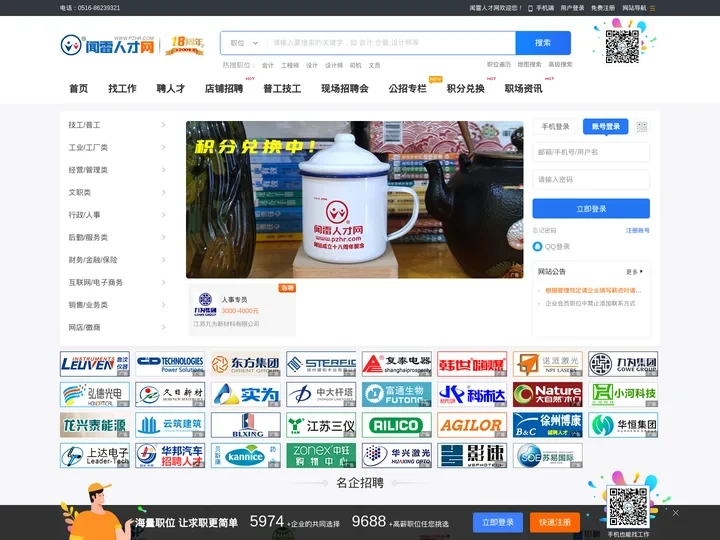The width and height of the screenshot is (720, 540).
Task: Expand the 财务/金融/保险 category
Action: 117,260
